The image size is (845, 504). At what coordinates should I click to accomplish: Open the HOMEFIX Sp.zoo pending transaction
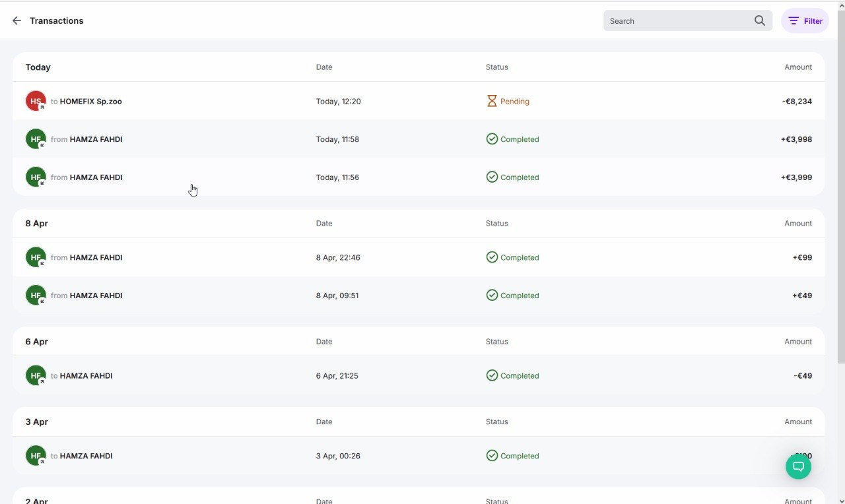90,102
